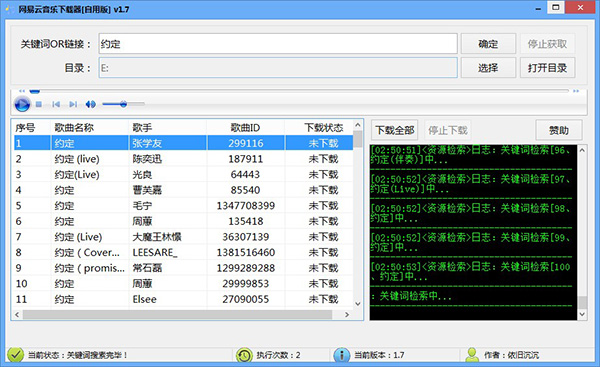Skip to the next track icon
Screen dimensions: 600x367
point(73,104)
